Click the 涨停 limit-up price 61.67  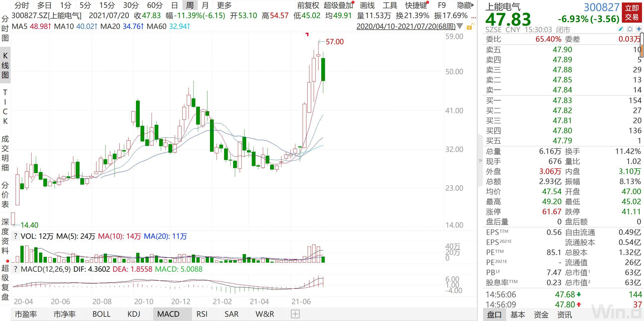(x=552, y=212)
